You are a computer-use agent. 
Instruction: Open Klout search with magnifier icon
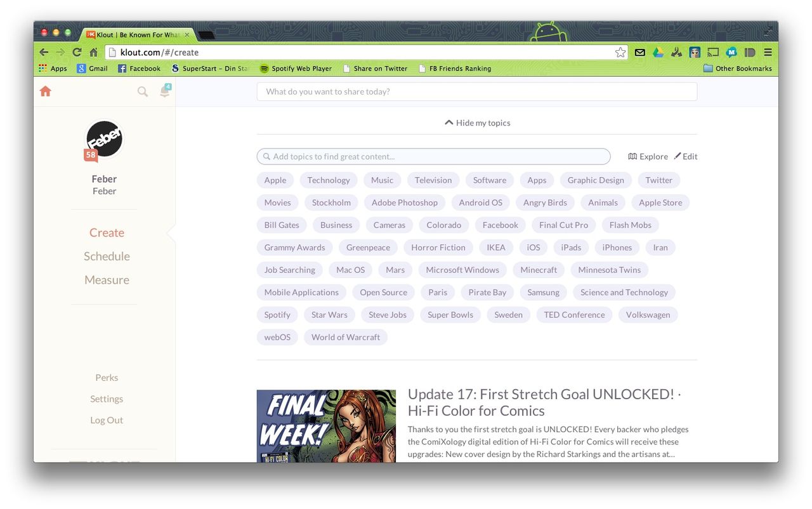click(x=143, y=92)
